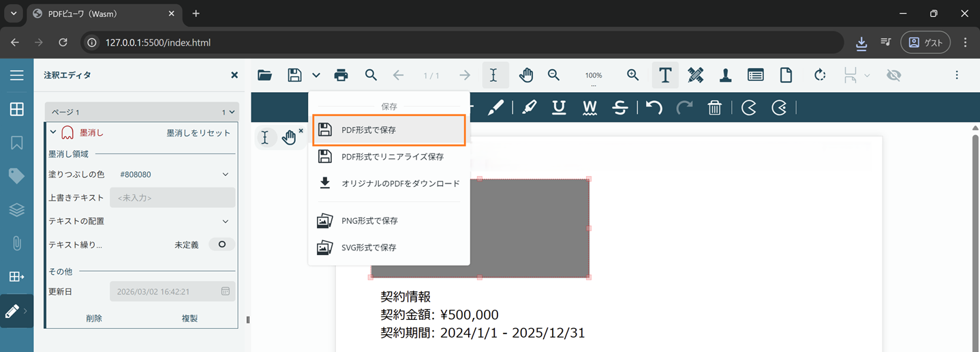
Task: Reload the browser page
Action: 63,42
